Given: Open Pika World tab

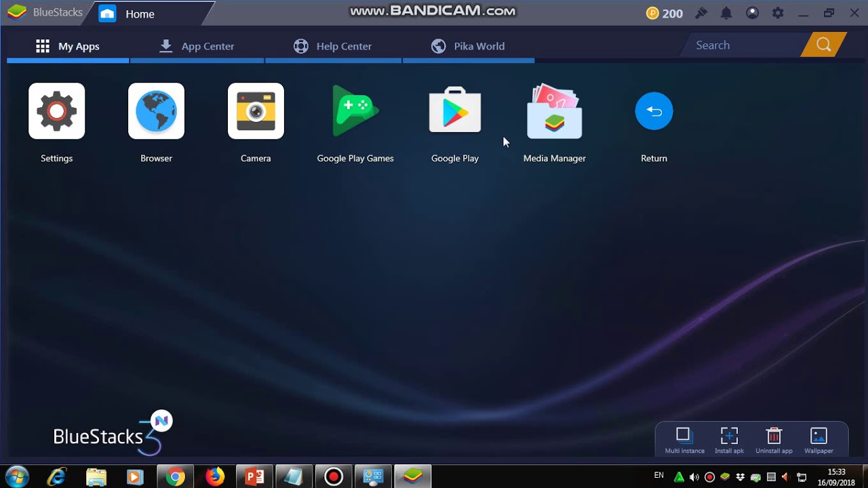Looking at the screenshot, I should pos(468,46).
